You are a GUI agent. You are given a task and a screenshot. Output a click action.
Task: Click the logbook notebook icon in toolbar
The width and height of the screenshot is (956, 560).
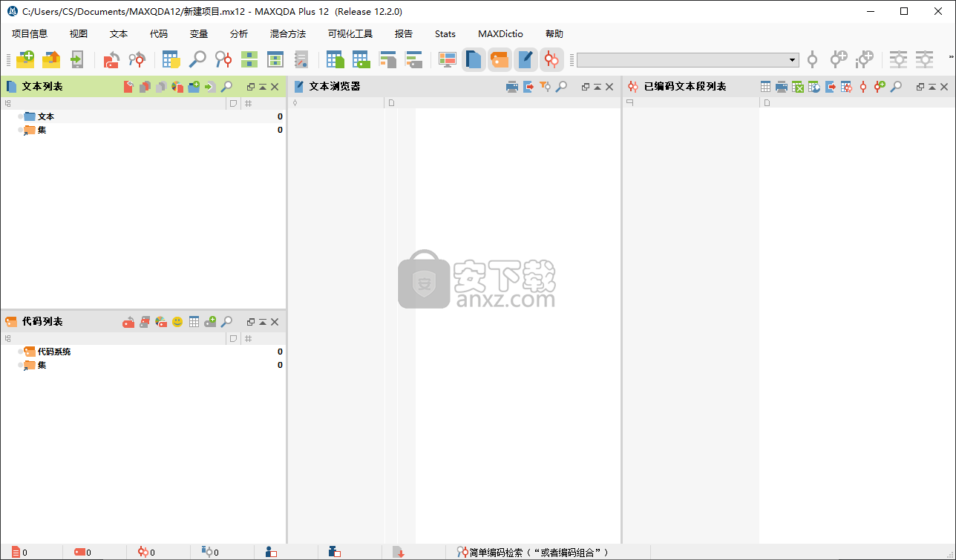click(x=301, y=59)
